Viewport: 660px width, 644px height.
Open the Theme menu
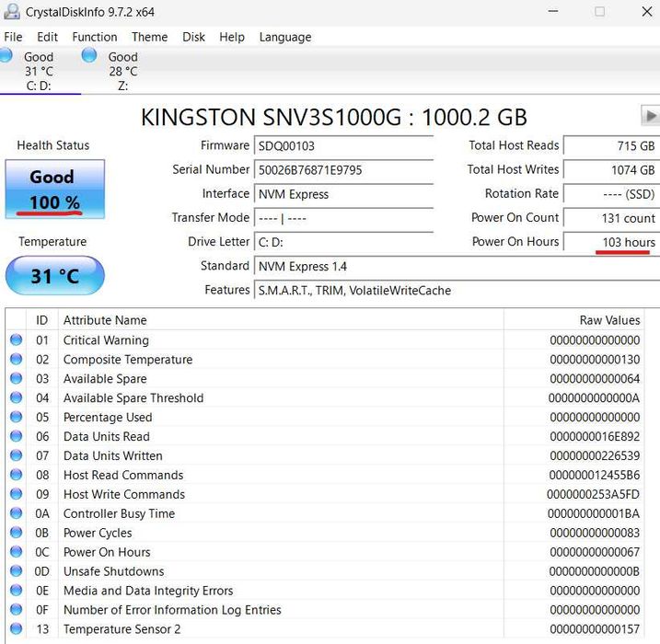click(x=149, y=37)
